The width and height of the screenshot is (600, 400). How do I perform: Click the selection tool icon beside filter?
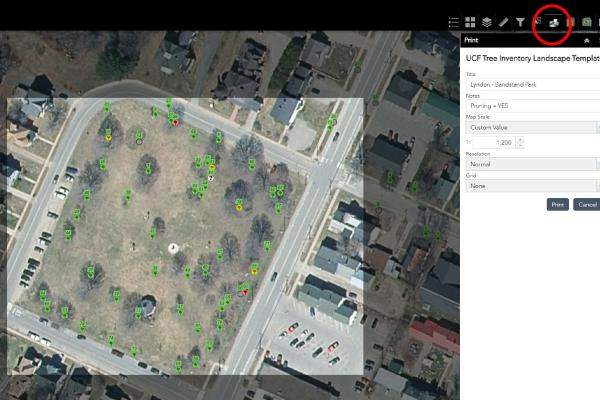[x=536, y=21]
